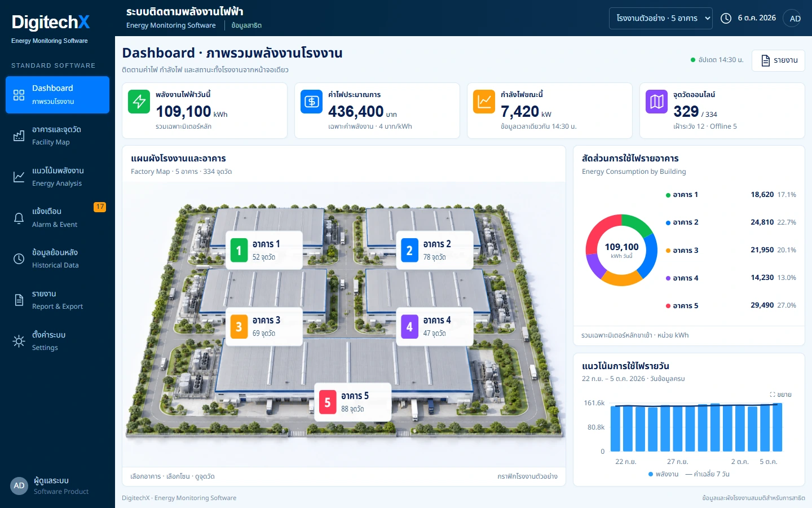Click the alert count badge 17
The height and width of the screenshot is (508, 812).
pos(100,207)
